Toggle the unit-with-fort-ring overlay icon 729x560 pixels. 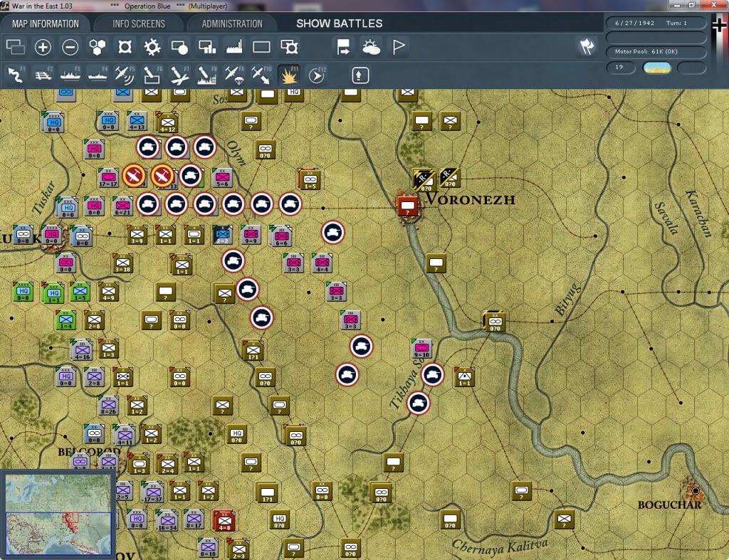pos(289,47)
